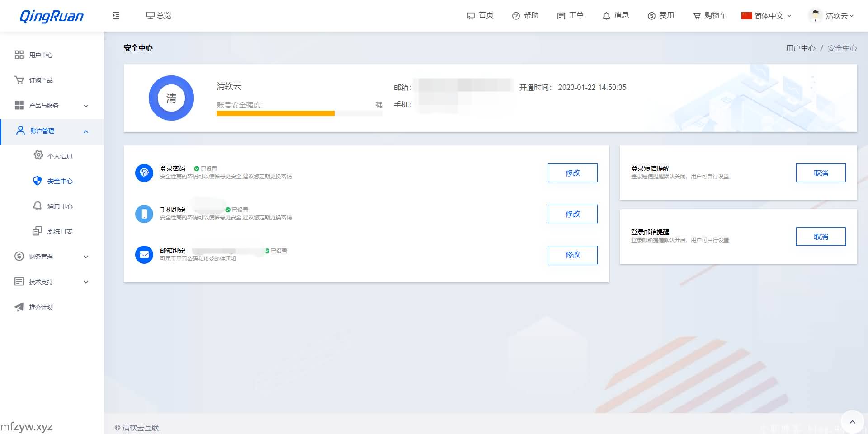The width and height of the screenshot is (868, 434).
Task: Click 修改 for login password (登录密码)
Action: pos(572,173)
